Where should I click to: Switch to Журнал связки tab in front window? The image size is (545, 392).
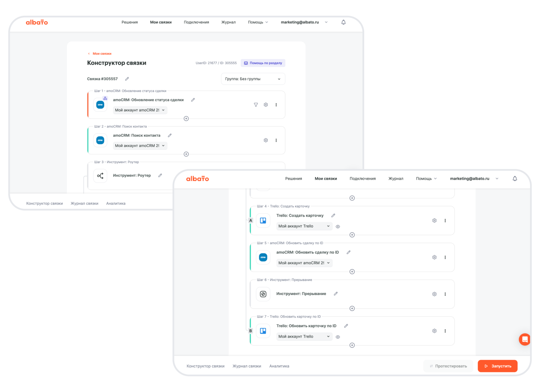(247, 366)
